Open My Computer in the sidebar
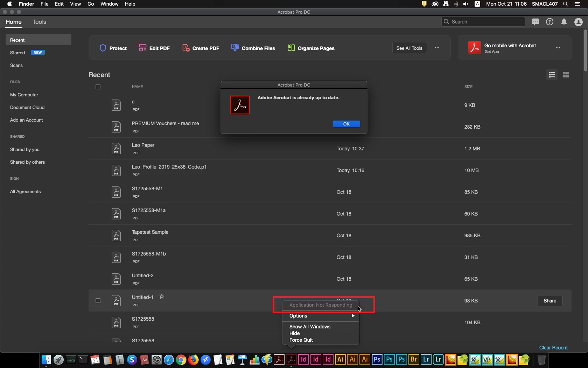 pyautogui.click(x=24, y=95)
